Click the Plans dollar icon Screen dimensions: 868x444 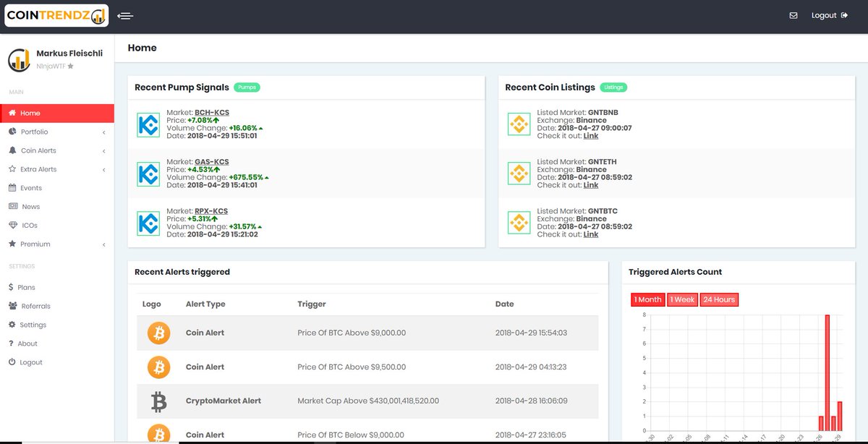click(12, 287)
